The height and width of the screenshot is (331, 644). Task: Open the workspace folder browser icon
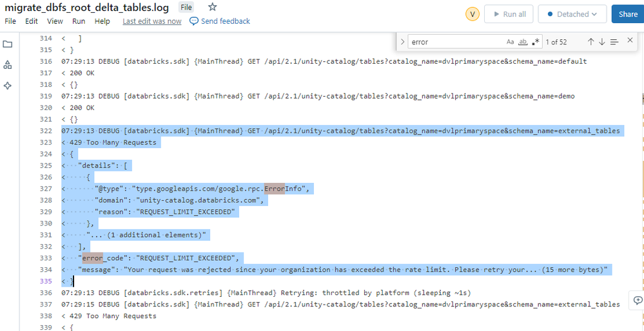8,44
